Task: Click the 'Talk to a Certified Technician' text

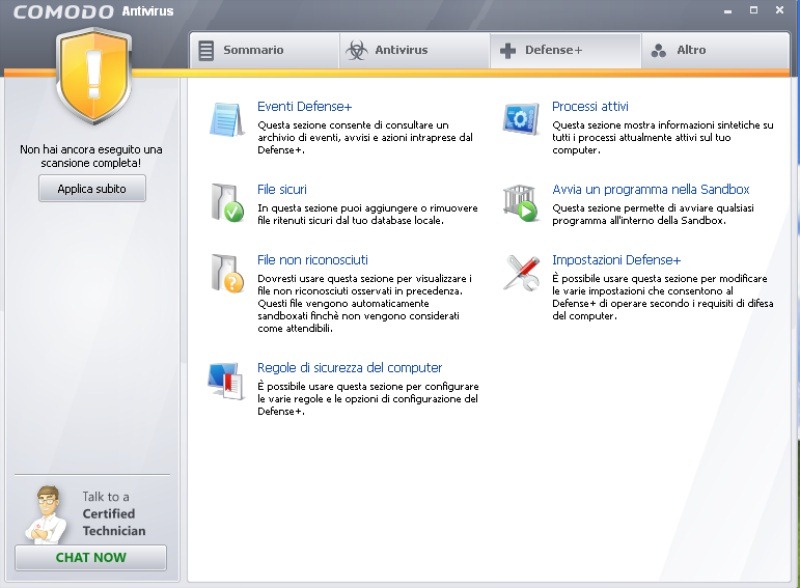Action: click(x=114, y=513)
